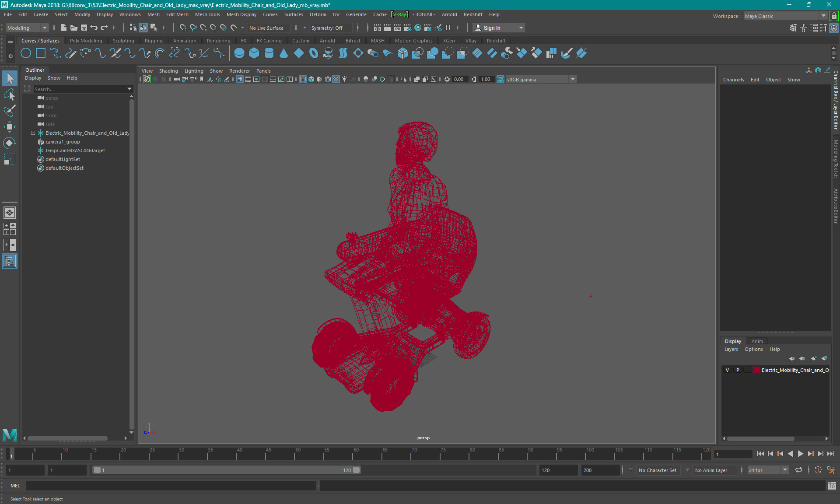Create a NURBS plane from shelf
840x504 pixels.
(x=299, y=53)
